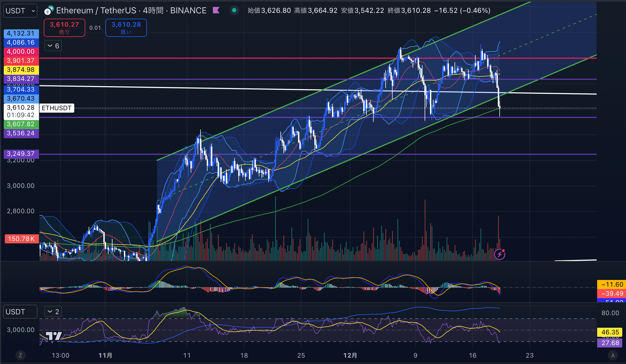Click the 11月 date label on time axis
Screen dimensions: 626x364
(x=105, y=355)
